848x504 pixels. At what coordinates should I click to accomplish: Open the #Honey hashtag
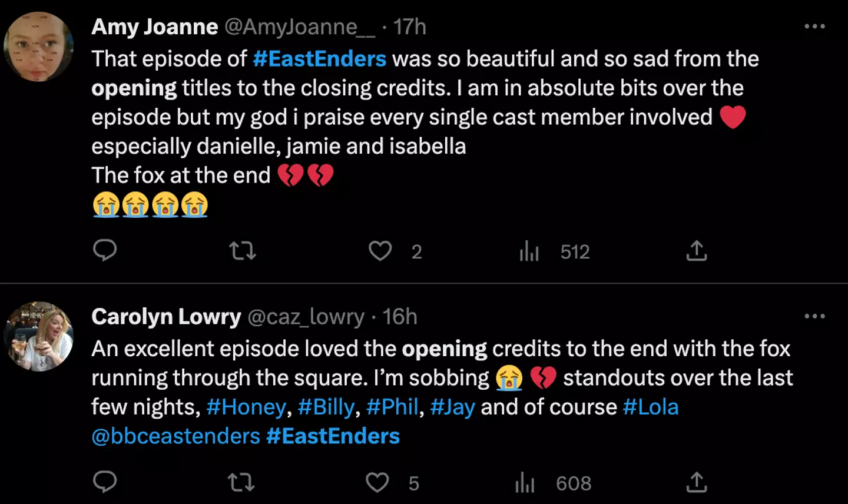tap(246, 407)
